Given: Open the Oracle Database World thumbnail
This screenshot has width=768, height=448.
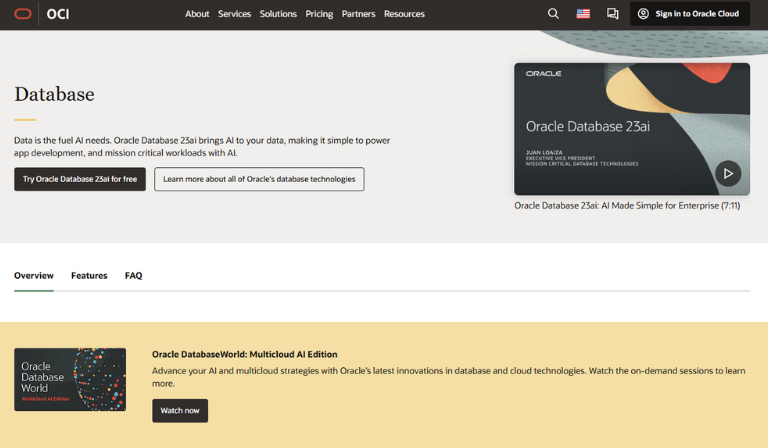Looking at the screenshot, I should tap(70, 379).
